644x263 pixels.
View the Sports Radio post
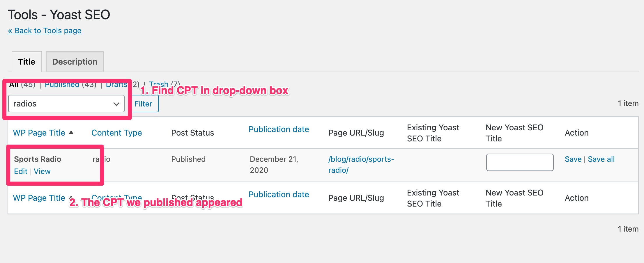[x=42, y=171]
